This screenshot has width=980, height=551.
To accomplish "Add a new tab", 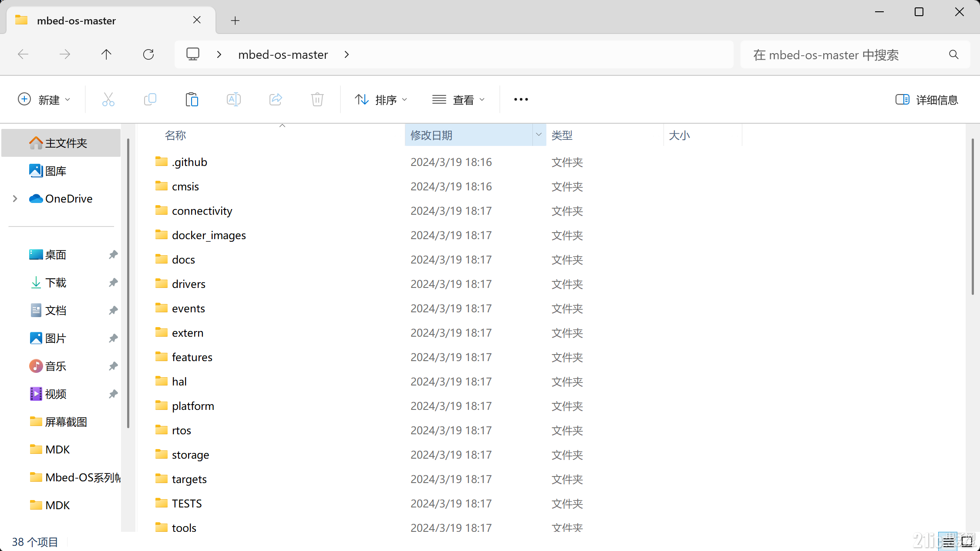I will [235, 20].
